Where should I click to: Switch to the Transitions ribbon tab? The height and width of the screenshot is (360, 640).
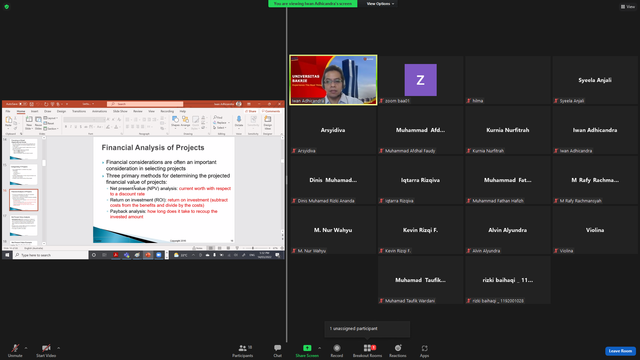coord(79,111)
